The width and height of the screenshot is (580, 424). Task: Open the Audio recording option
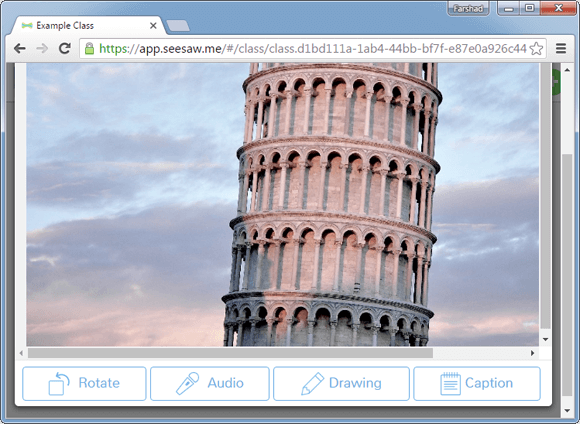click(x=210, y=384)
